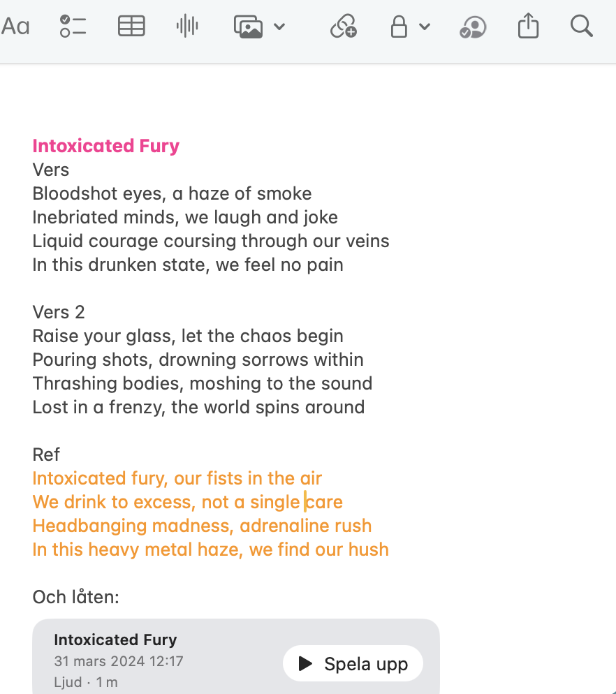Open search with the magnifier icon
Image resolution: width=616 pixels, height=694 pixels.
click(581, 27)
